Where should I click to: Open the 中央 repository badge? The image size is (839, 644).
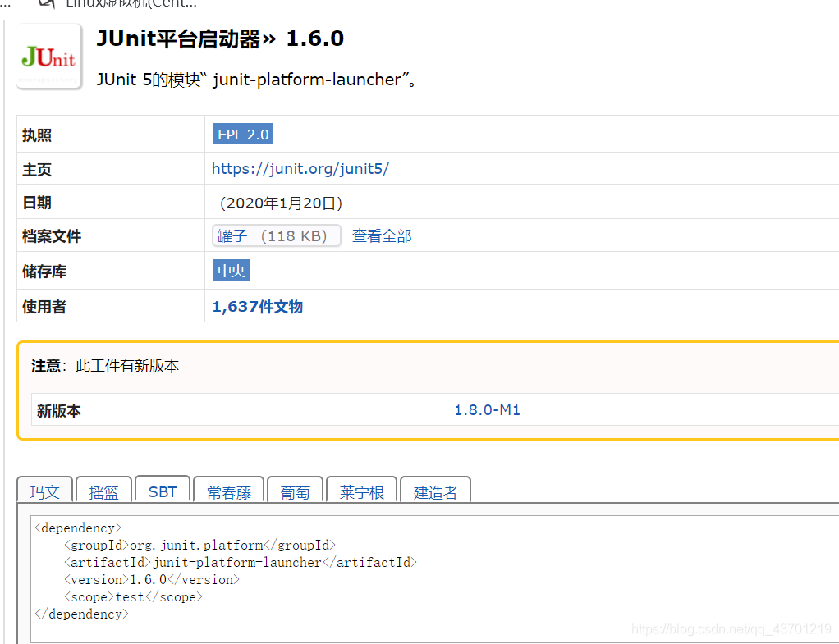point(232,271)
